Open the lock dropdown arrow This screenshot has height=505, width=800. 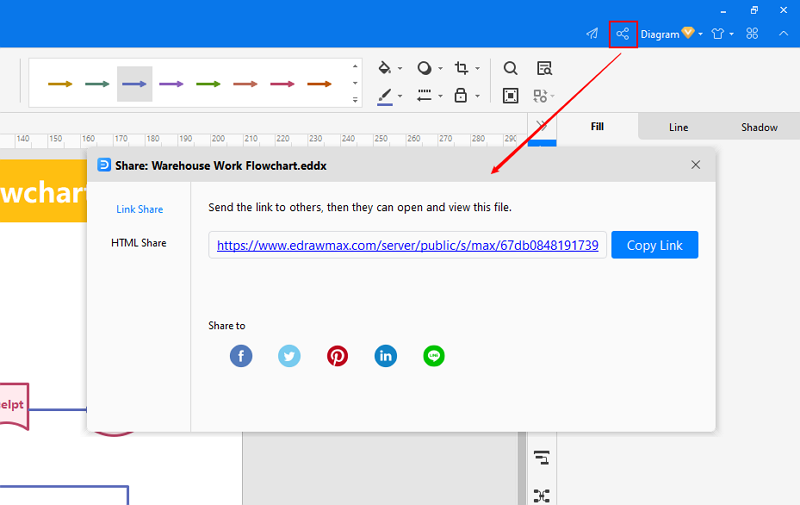point(478,96)
